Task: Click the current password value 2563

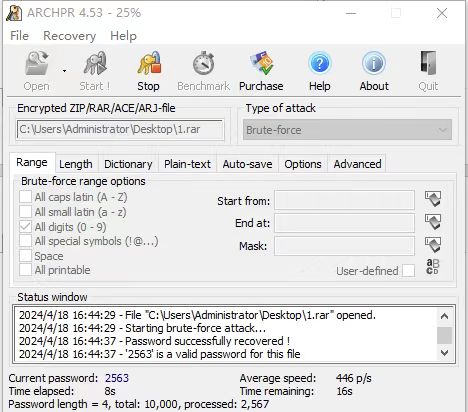Action: click(x=117, y=378)
